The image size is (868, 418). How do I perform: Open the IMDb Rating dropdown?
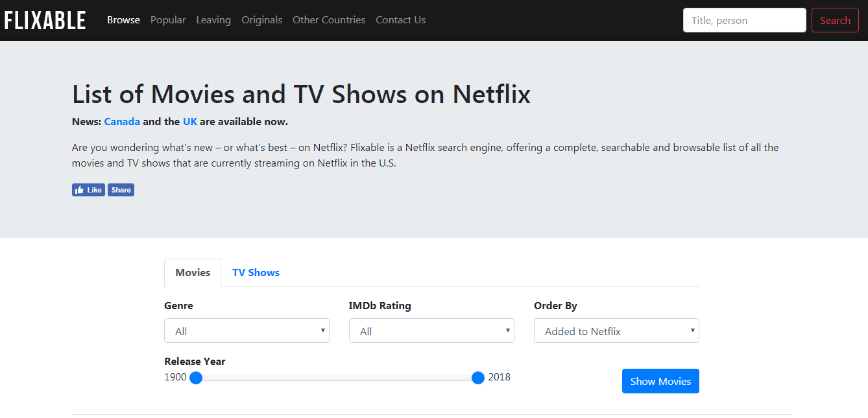pyautogui.click(x=431, y=331)
